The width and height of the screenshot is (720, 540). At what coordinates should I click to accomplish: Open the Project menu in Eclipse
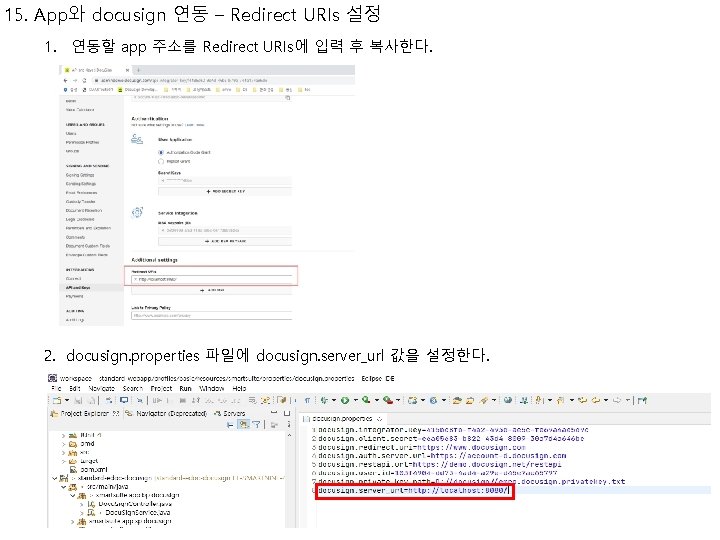(161, 388)
